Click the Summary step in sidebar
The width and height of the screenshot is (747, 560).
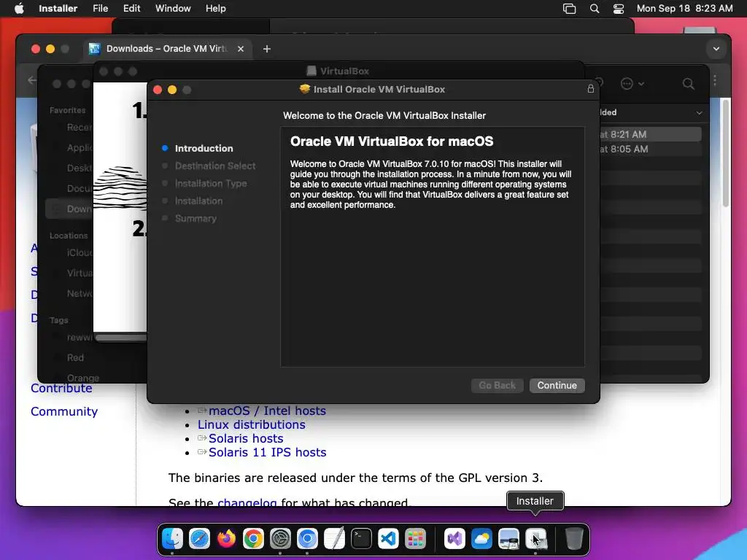pyautogui.click(x=196, y=219)
